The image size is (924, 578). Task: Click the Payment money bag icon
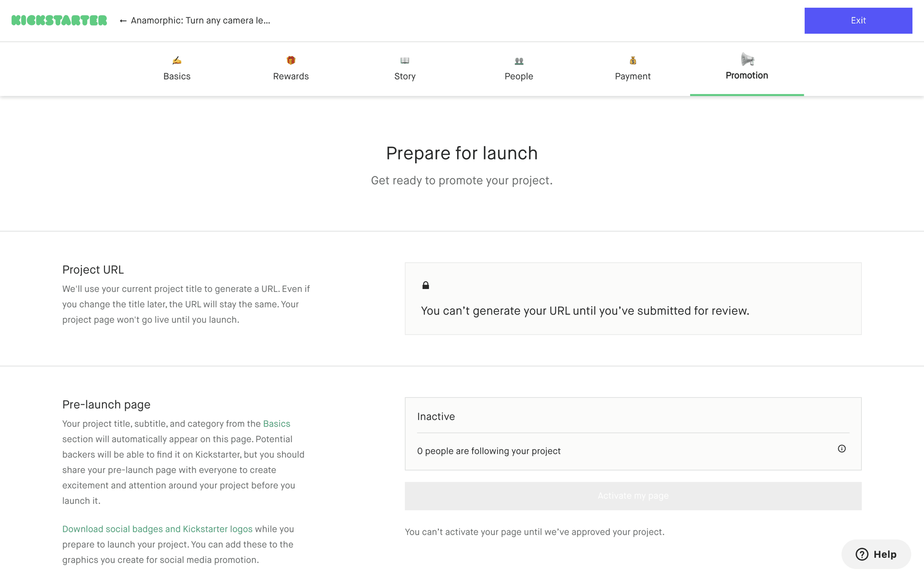coord(633,60)
